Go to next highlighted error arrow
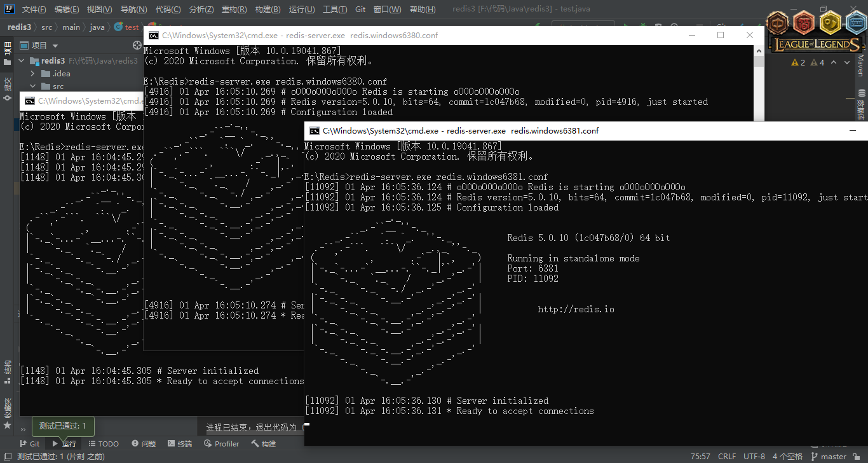868x463 pixels. 847,62
